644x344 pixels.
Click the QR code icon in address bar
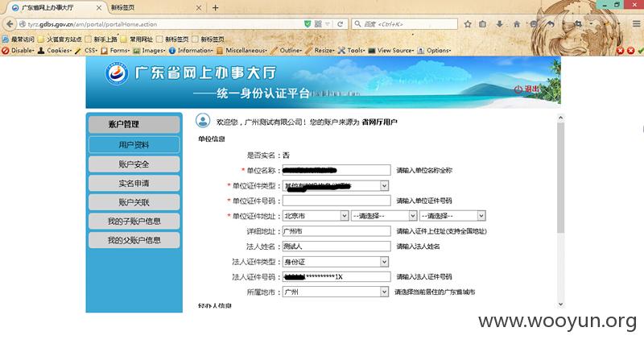pos(318,24)
